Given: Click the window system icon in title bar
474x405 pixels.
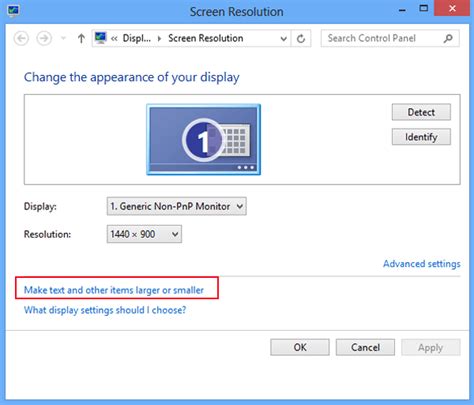Looking at the screenshot, I should tap(13, 11).
